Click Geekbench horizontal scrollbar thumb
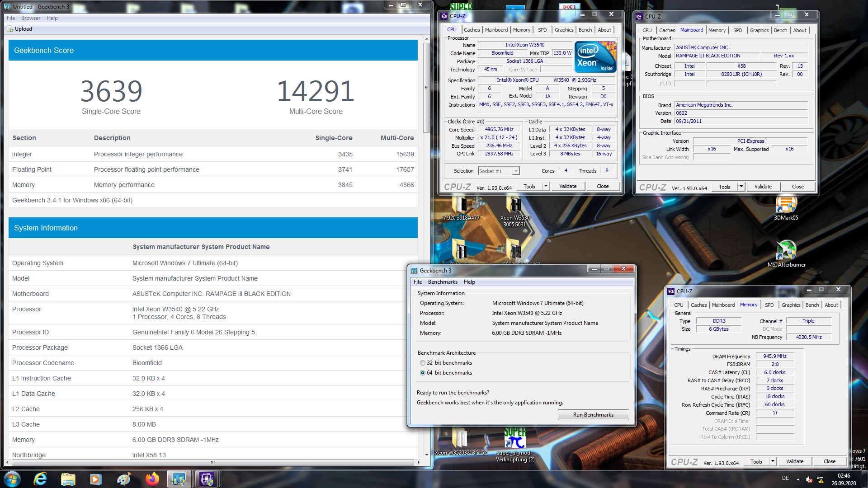The width and height of the screenshot is (868, 488). click(212, 462)
